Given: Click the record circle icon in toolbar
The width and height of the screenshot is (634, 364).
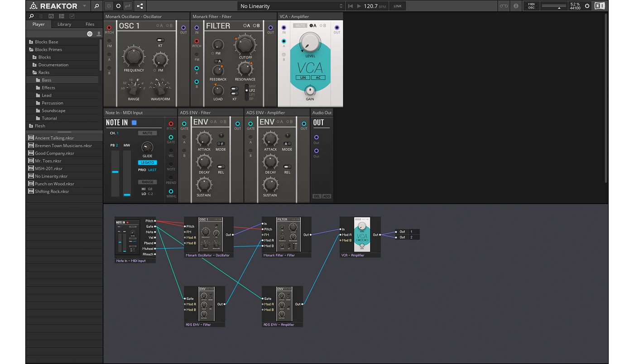Looking at the screenshot, I should pyautogui.click(x=118, y=6).
